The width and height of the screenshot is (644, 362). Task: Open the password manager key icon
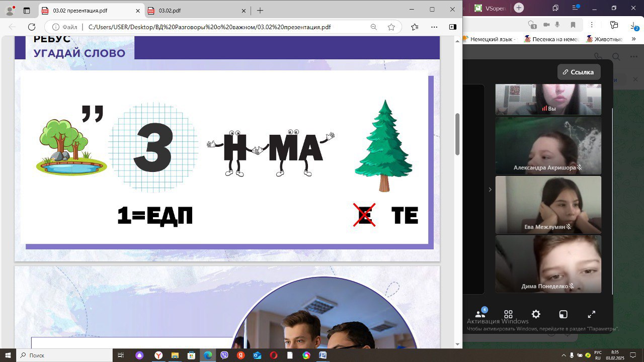(x=614, y=25)
